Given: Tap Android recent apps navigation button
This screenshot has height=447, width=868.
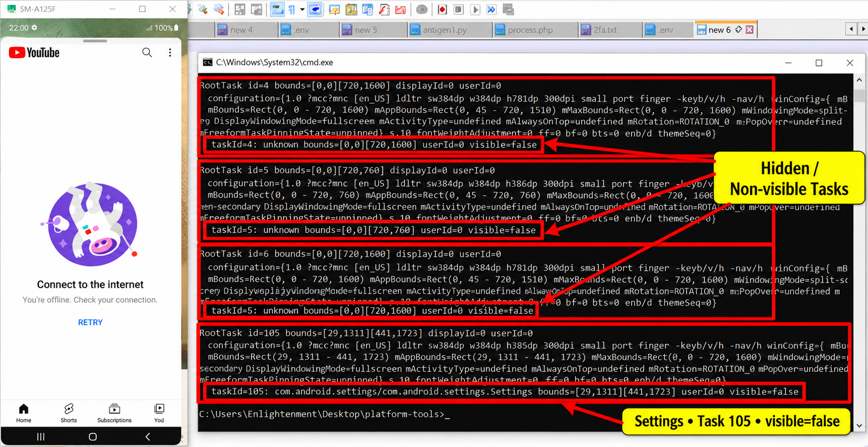Looking at the screenshot, I should point(41,437).
